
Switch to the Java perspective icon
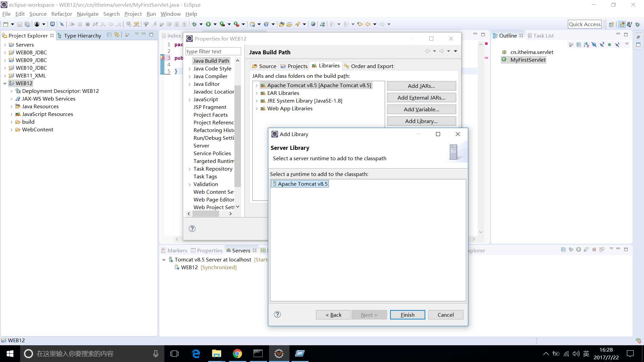(630, 24)
